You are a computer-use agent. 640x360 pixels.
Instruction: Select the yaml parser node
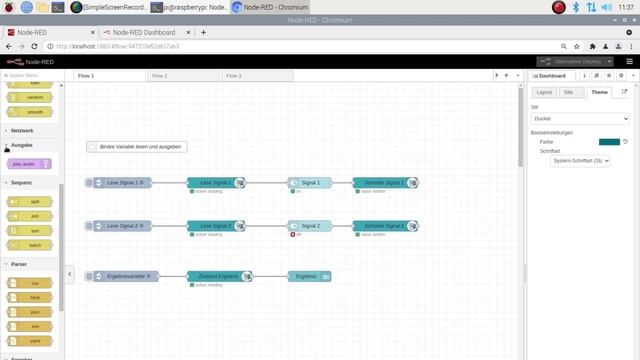click(30, 341)
